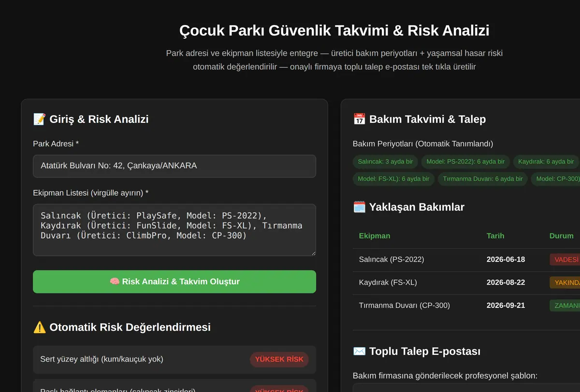The image size is (580, 392).
Task: Click the 'Toplu Talep E-postası' heading
Action: 425,351
